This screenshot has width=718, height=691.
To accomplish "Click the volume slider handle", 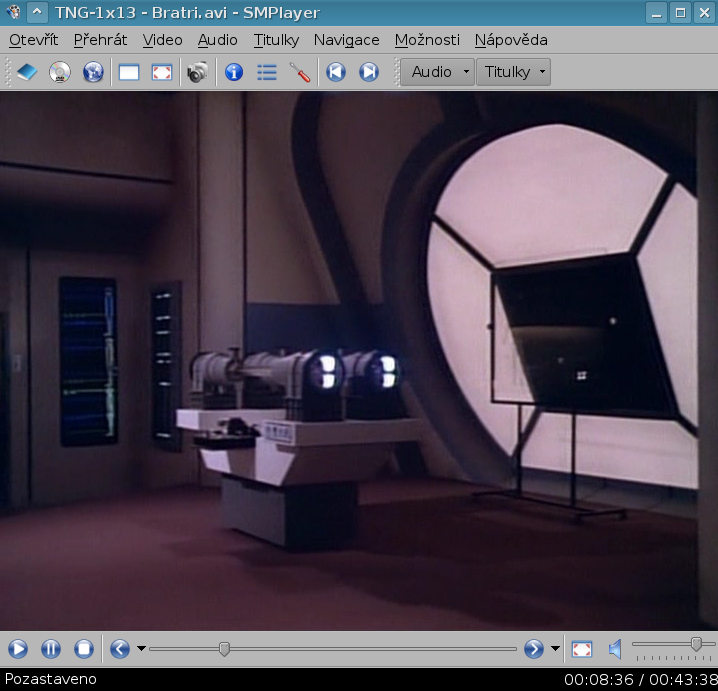I will [696, 644].
